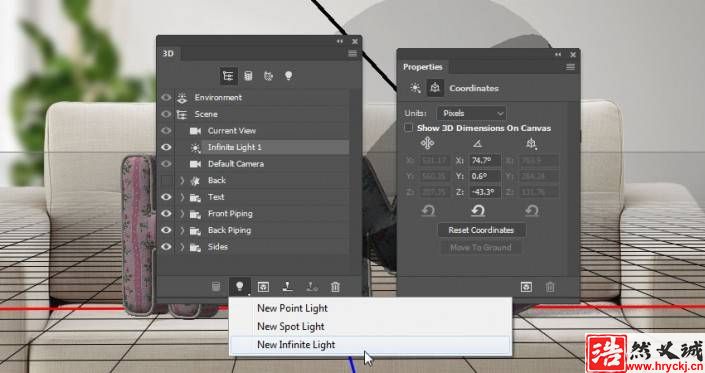Enable Show 3D Dimensions On Canvas checkbox

[x=408, y=128]
